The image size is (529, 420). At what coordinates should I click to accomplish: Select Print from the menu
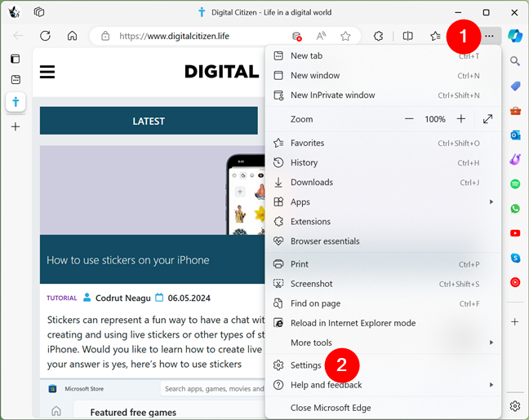[383, 264]
